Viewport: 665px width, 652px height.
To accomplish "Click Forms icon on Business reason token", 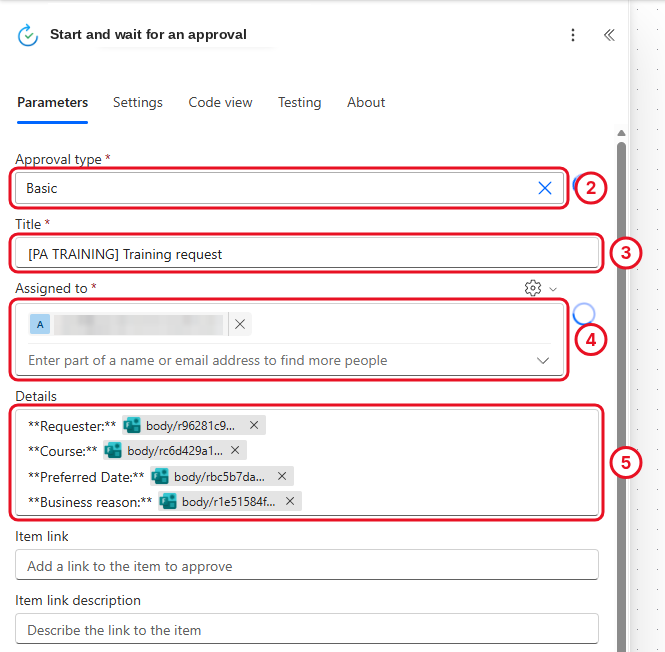I will click(168, 501).
